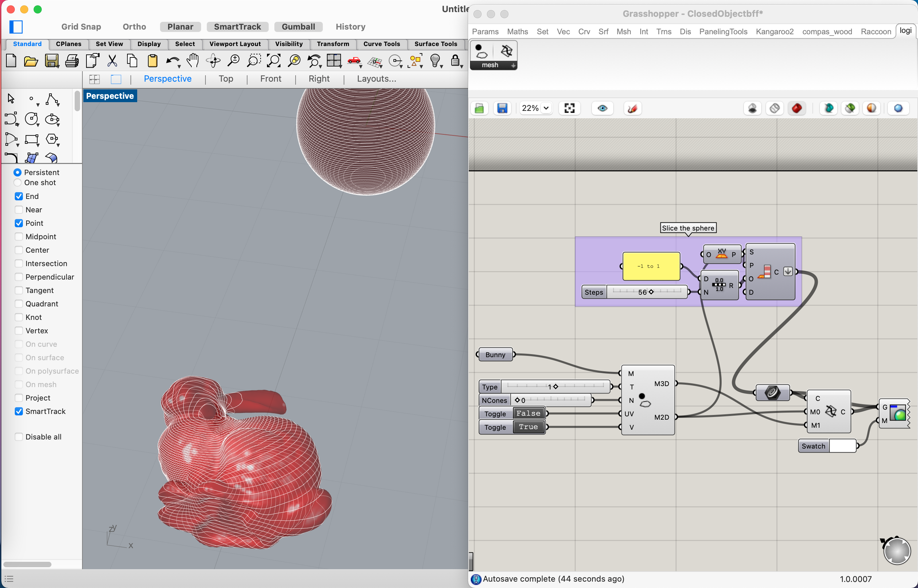The height and width of the screenshot is (588, 918).
Task: Expand the mesh panel dropdown arrow
Action: tap(513, 65)
